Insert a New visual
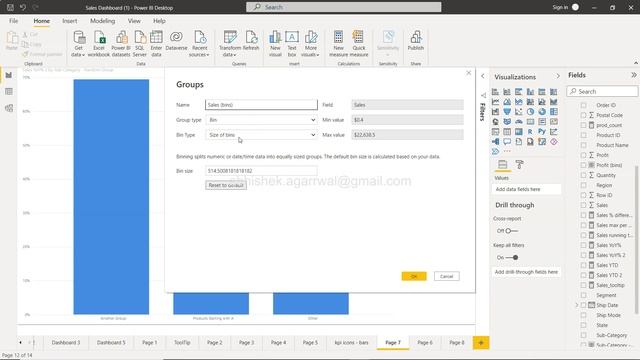Screen dimensions: 640x360 point(275,44)
